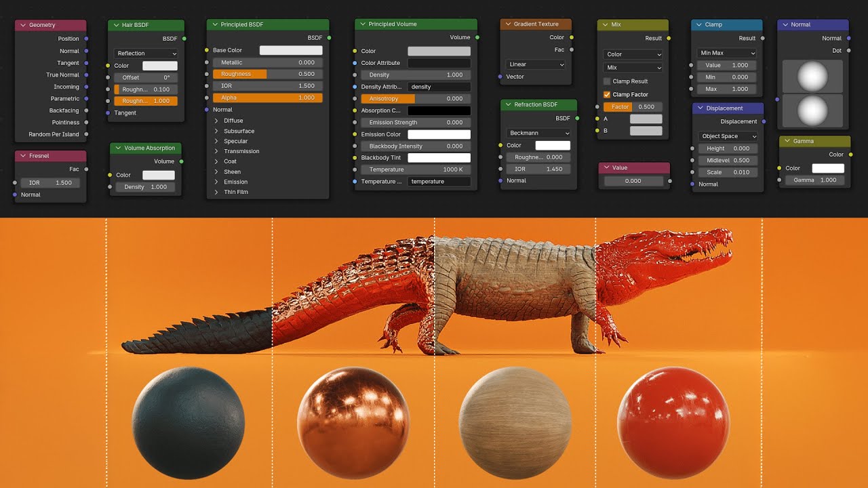This screenshot has width=868, height=488.
Task: Collapse the Principled Volume node chevron
Action: click(362, 24)
